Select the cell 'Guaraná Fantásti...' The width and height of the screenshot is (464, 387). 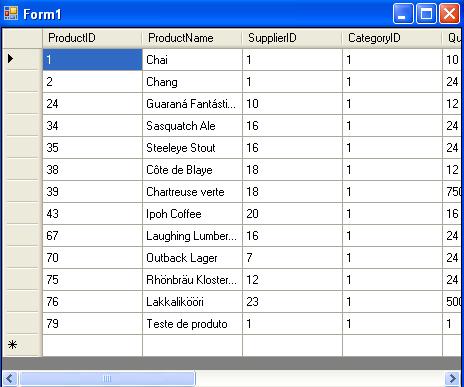(192, 103)
